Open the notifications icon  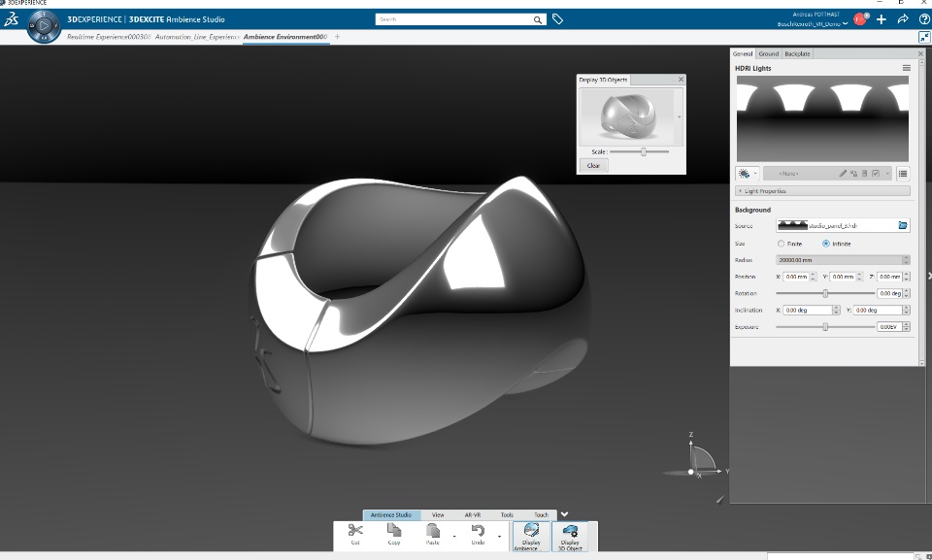click(x=860, y=19)
